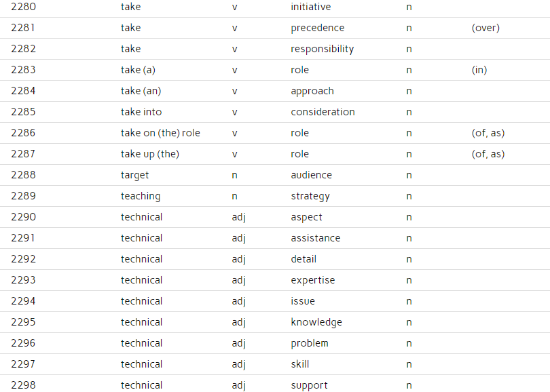
Task: Click the 'consideration' cell
Action: tap(323, 112)
